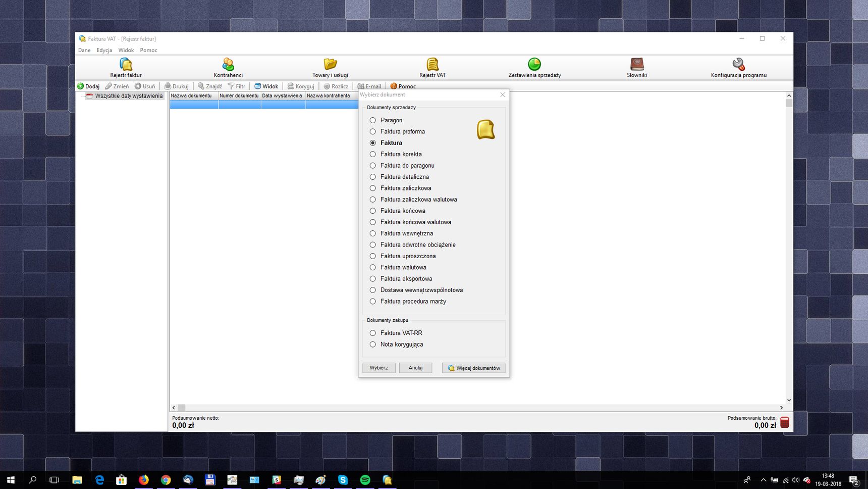Click the Anuluj button

(x=415, y=368)
